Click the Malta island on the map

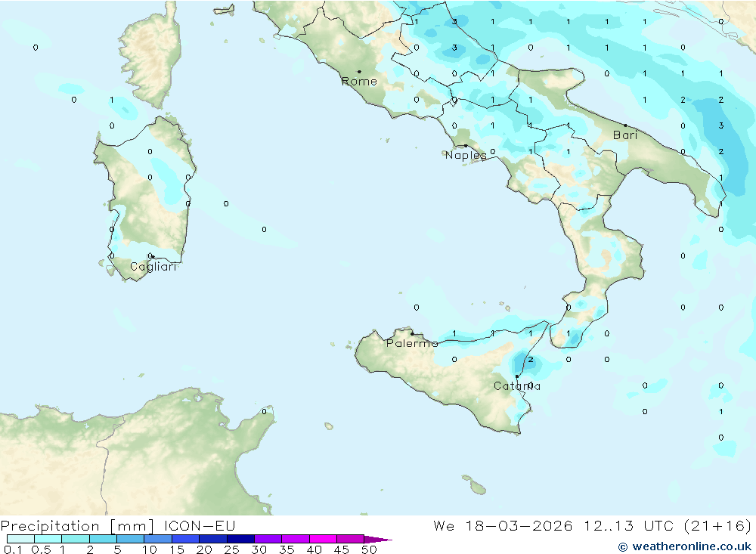click(478, 488)
